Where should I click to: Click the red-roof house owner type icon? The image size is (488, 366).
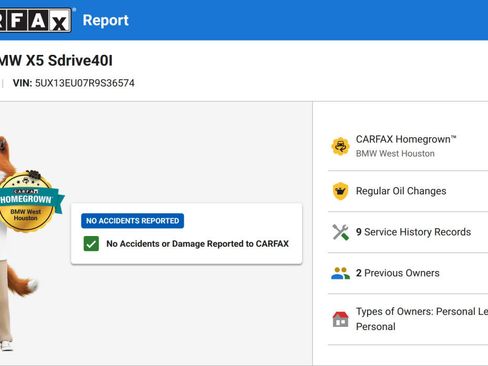click(340, 319)
